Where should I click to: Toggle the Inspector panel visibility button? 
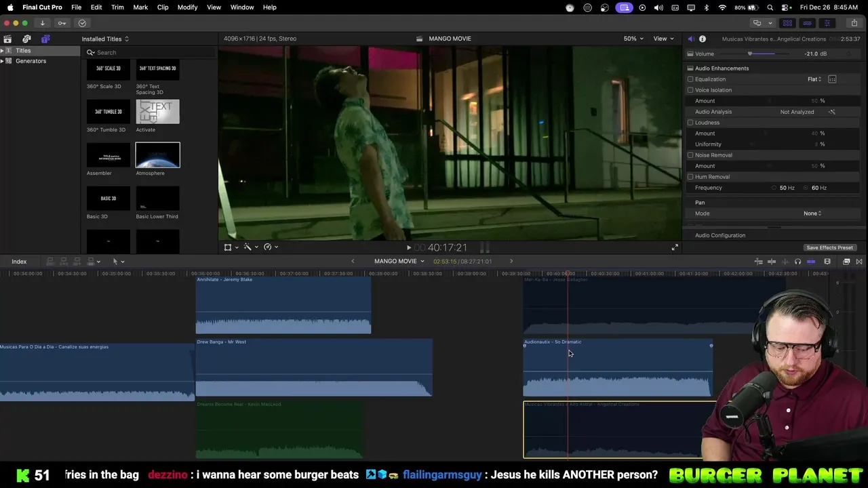coord(827,23)
